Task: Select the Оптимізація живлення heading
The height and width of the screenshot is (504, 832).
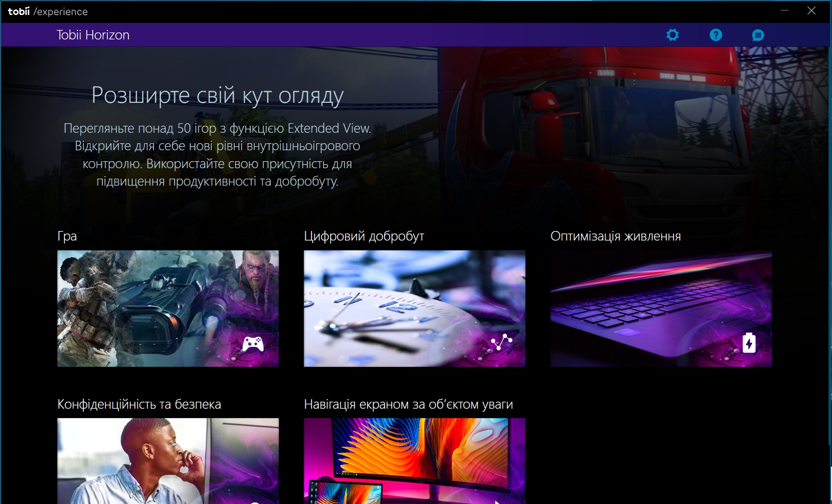Action: coord(615,236)
